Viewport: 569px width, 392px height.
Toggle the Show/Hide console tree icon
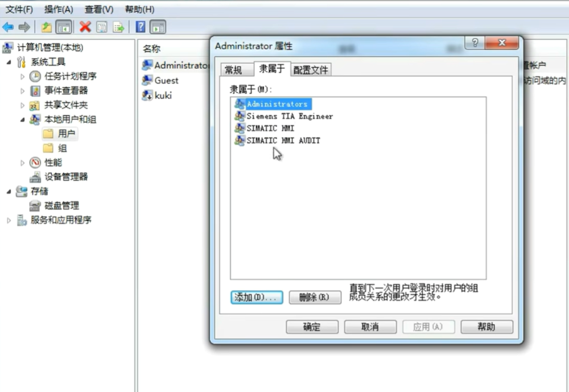pos(64,27)
